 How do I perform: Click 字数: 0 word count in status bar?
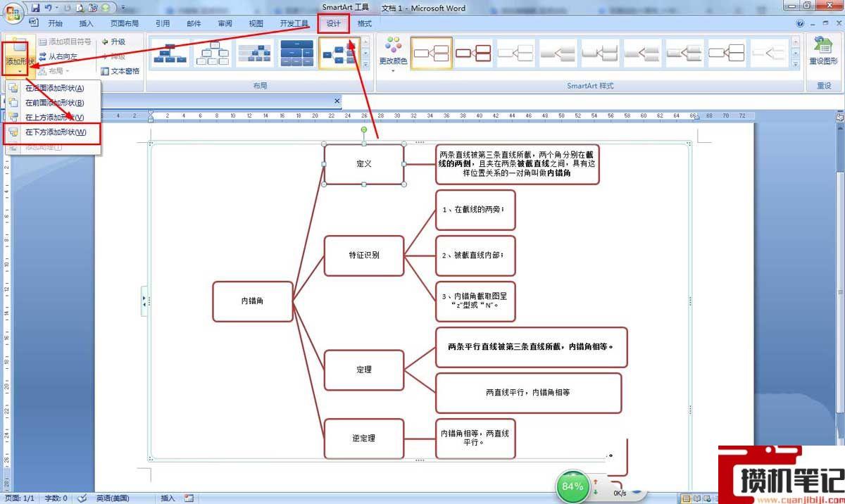pos(56,498)
